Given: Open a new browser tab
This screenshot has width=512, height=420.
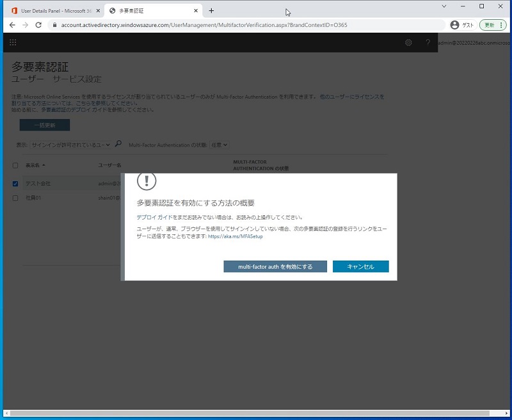Looking at the screenshot, I should pyautogui.click(x=211, y=11).
